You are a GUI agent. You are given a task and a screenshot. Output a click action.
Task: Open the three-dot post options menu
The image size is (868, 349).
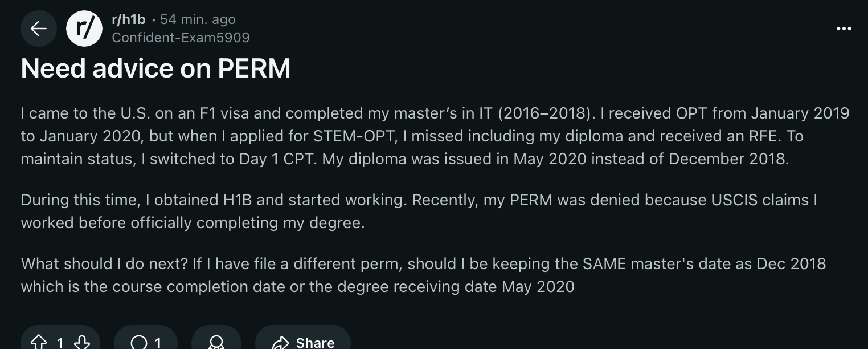844,29
